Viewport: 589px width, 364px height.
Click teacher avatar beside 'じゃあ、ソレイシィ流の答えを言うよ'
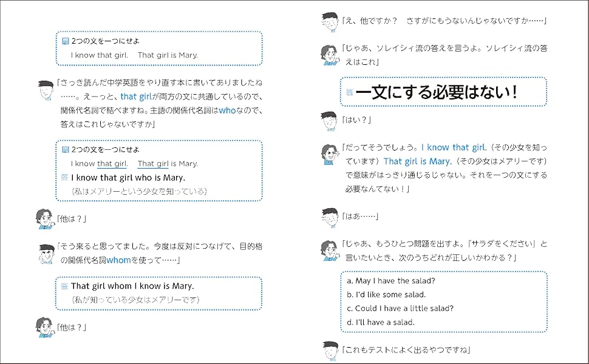pyautogui.click(x=330, y=55)
